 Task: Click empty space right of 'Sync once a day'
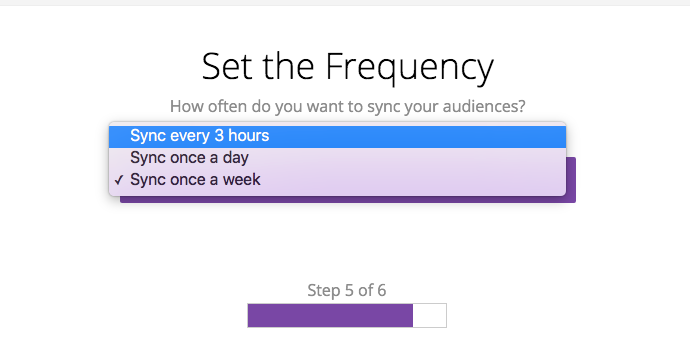407,158
